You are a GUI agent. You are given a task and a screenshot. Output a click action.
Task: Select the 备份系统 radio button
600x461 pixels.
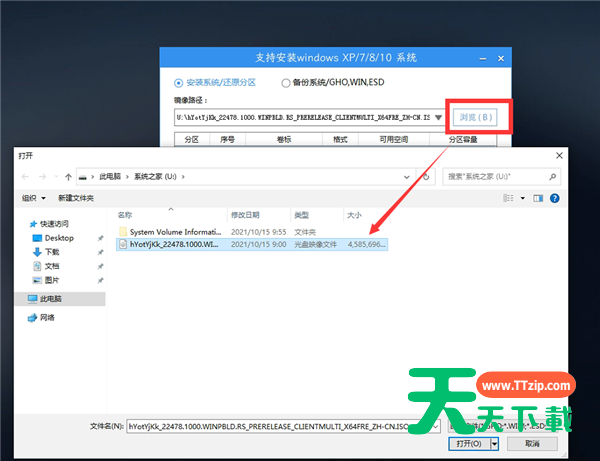coord(286,83)
